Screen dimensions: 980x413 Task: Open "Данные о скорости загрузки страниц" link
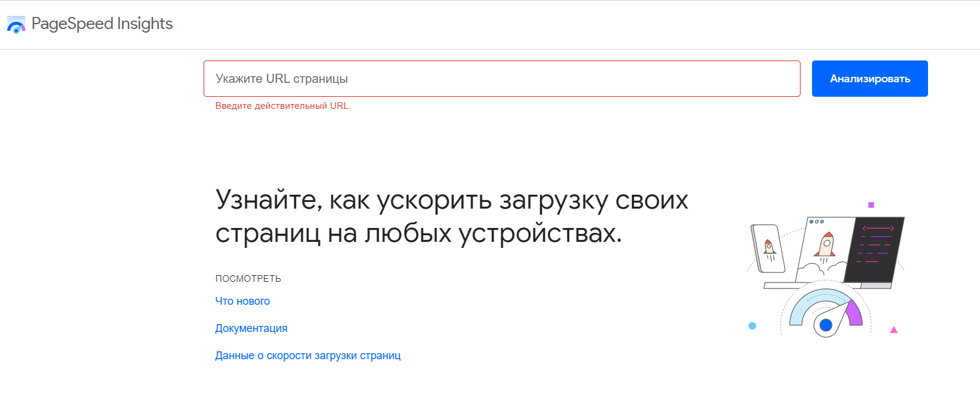(308, 356)
